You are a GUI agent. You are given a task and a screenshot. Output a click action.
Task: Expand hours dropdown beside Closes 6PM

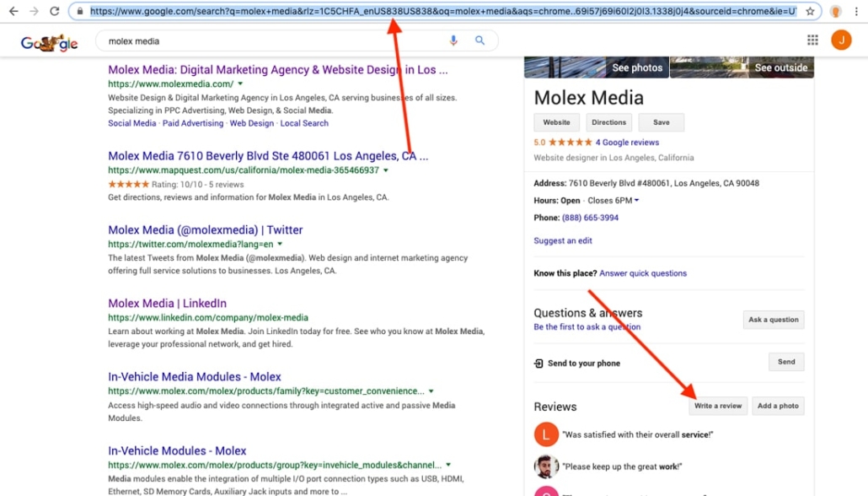636,201
